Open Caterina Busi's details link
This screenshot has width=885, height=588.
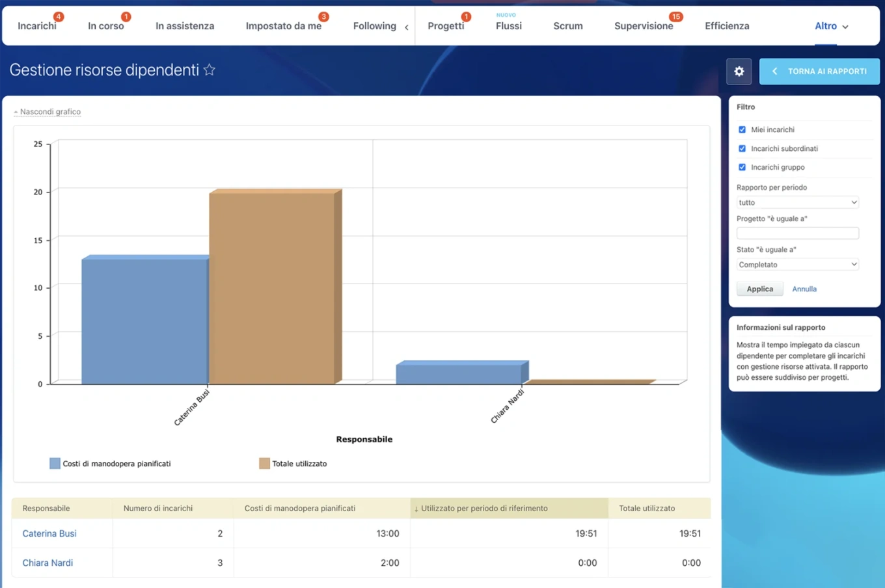pyautogui.click(x=49, y=533)
